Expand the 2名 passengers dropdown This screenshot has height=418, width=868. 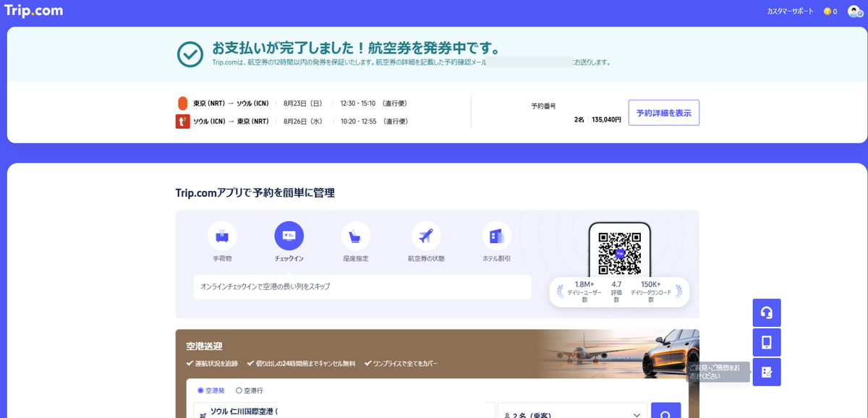coord(572,410)
